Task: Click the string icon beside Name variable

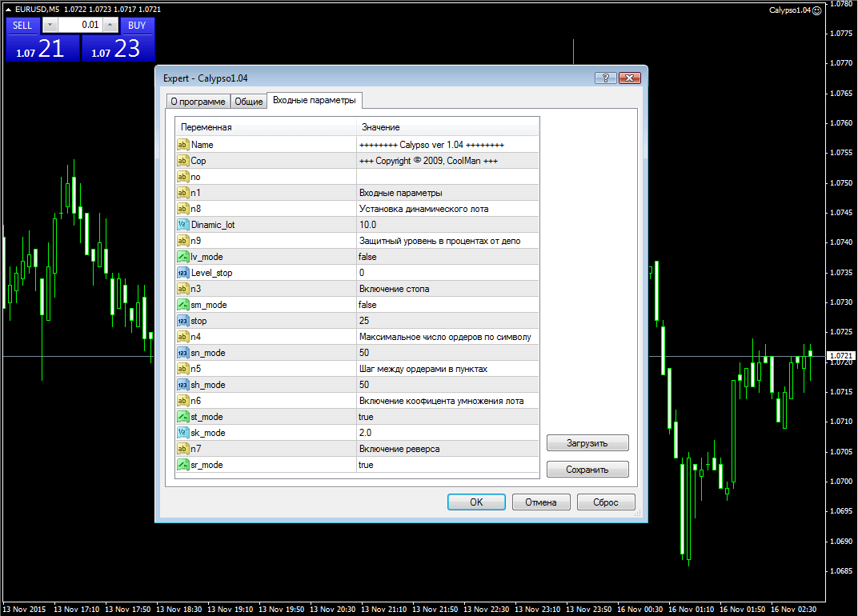Action: coord(182,145)
